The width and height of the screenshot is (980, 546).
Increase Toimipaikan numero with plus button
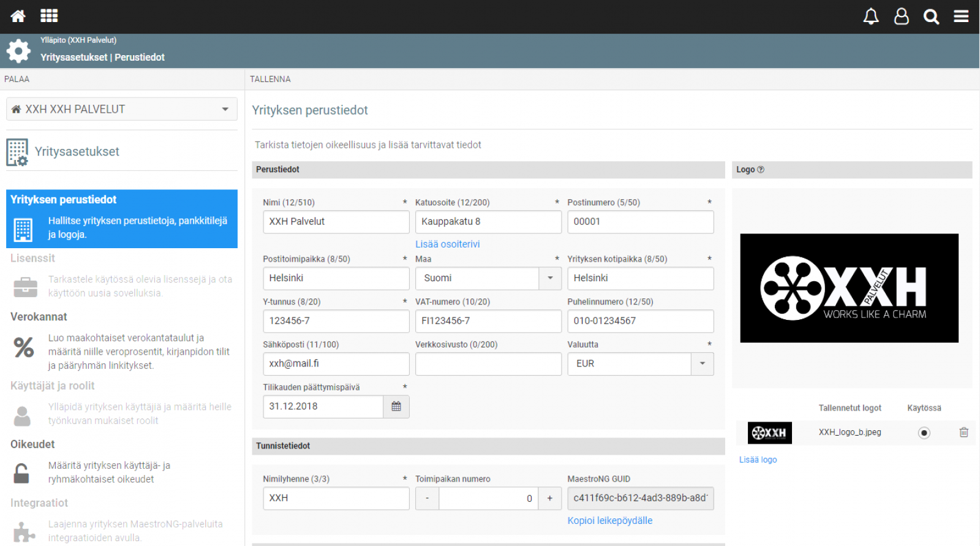(x=550, y=498)
